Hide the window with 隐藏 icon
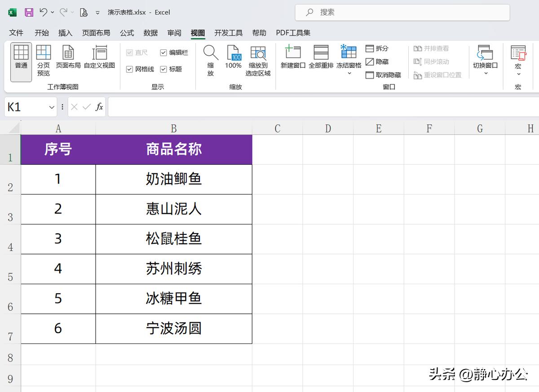Viewport: 539px width, 392px height. point(377,62)
